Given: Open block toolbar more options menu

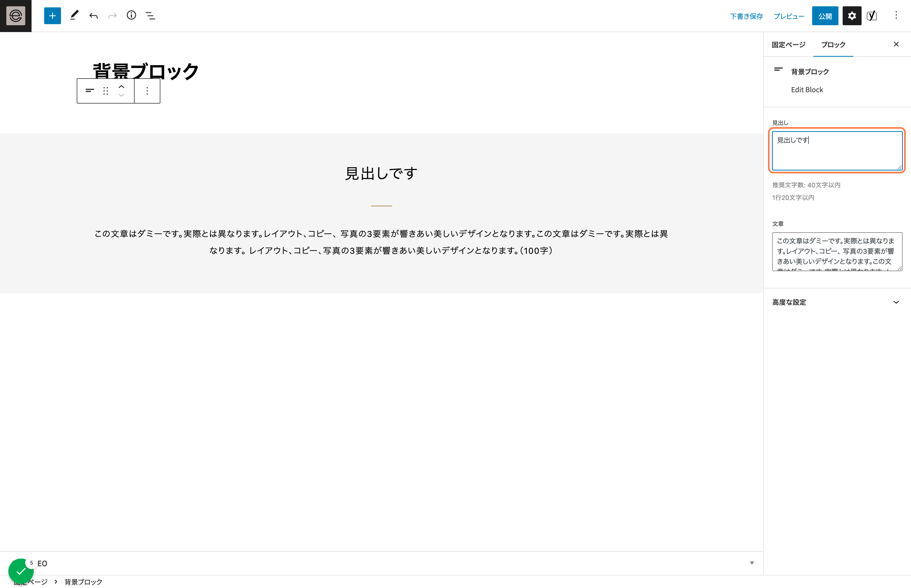Looking at the screenshot, I should [x=147, y=91].
